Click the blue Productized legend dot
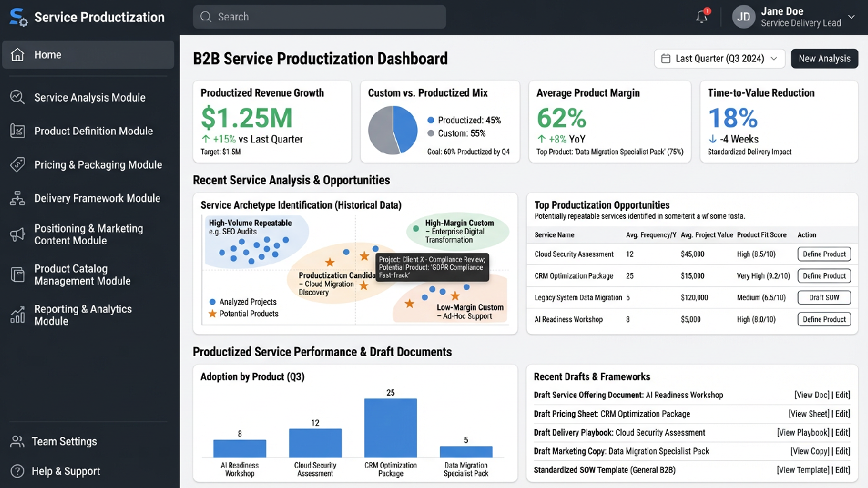The width and height of the screenshot is (868, 488). click(x=430, y=120)
